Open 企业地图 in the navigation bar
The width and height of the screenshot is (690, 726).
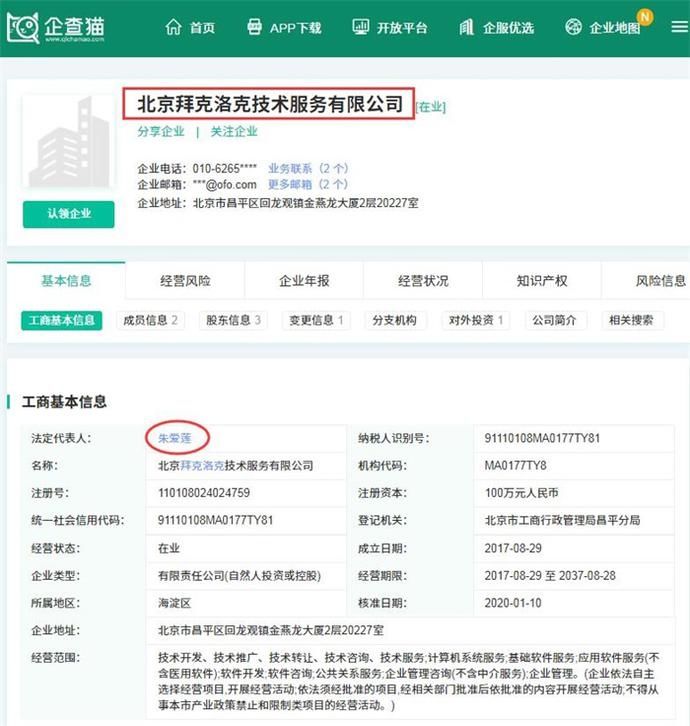[615, 28]
